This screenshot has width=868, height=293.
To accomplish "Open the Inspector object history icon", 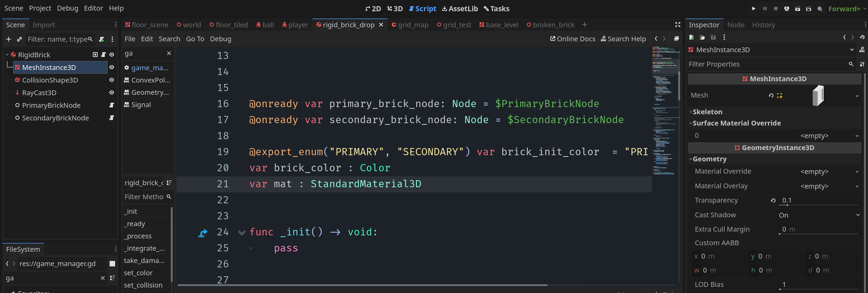I will click(862, 38).
